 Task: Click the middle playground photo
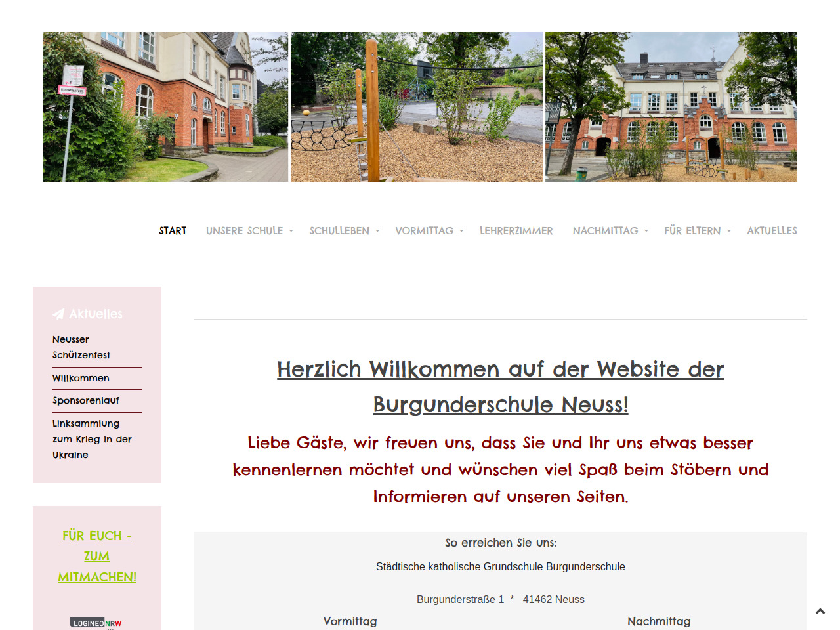(417, 107)
